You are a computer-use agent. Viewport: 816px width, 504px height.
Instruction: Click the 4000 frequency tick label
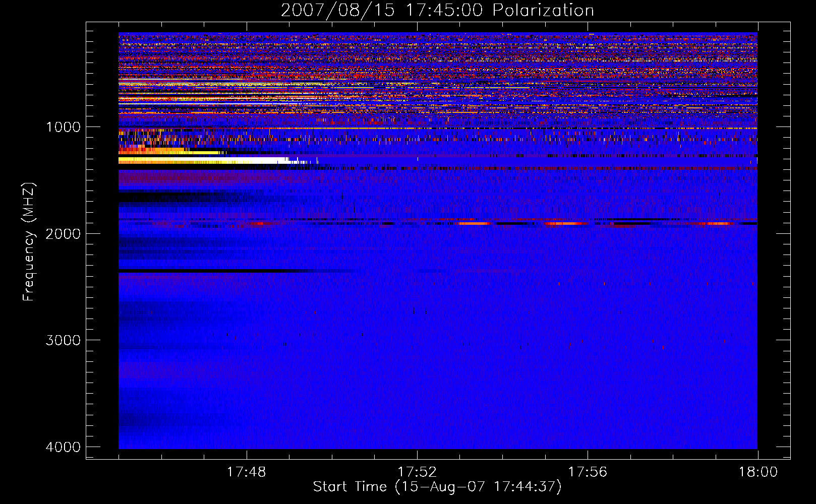(x=63, y=447)
